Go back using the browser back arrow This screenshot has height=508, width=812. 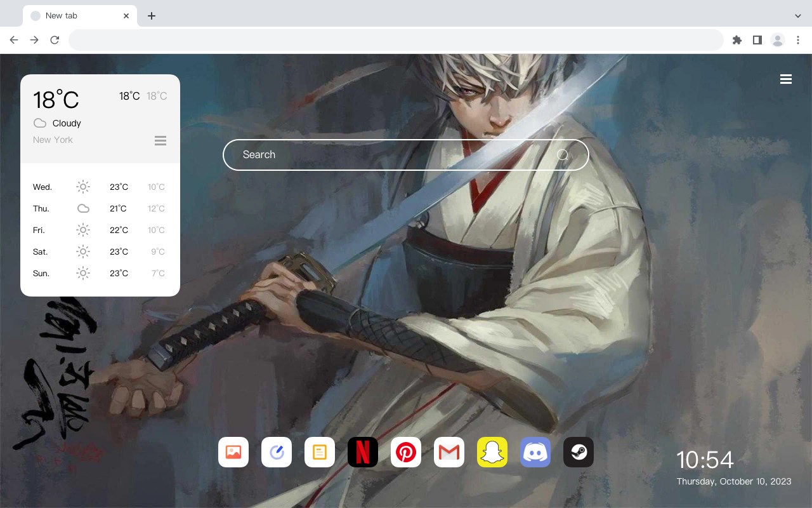14,40
